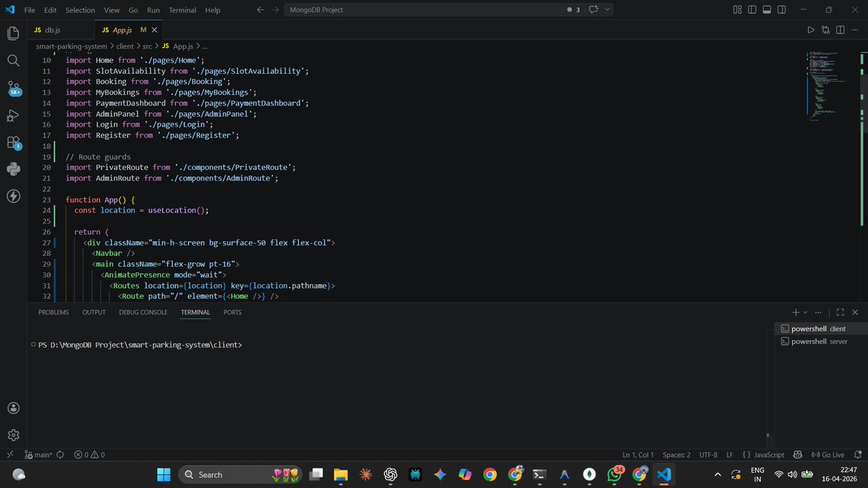Click the main* branch indicator
Screen dimensions: 868x488
coord(40,454)
